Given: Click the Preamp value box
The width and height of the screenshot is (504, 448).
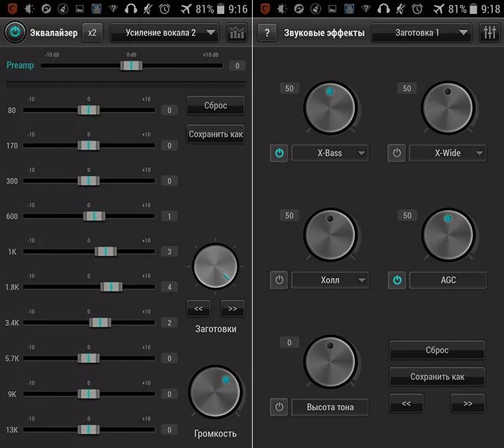Looking at the screenshot, I should 237,66.
